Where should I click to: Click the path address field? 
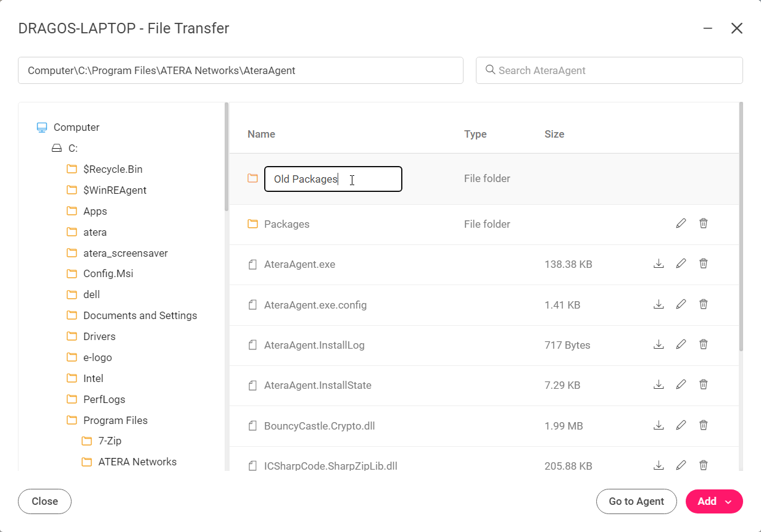click(x=241, y=70)
